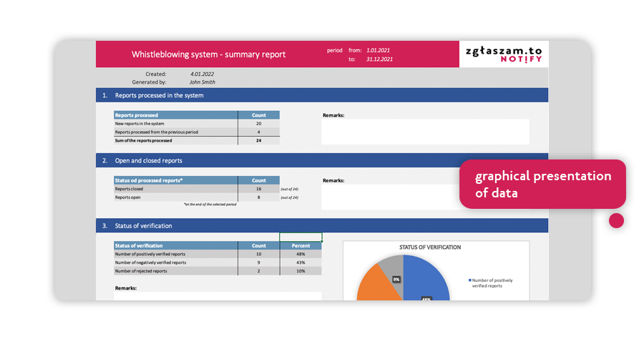
Task: Click the Created date 4.01.2022 cell
Action: pos(203,74)
